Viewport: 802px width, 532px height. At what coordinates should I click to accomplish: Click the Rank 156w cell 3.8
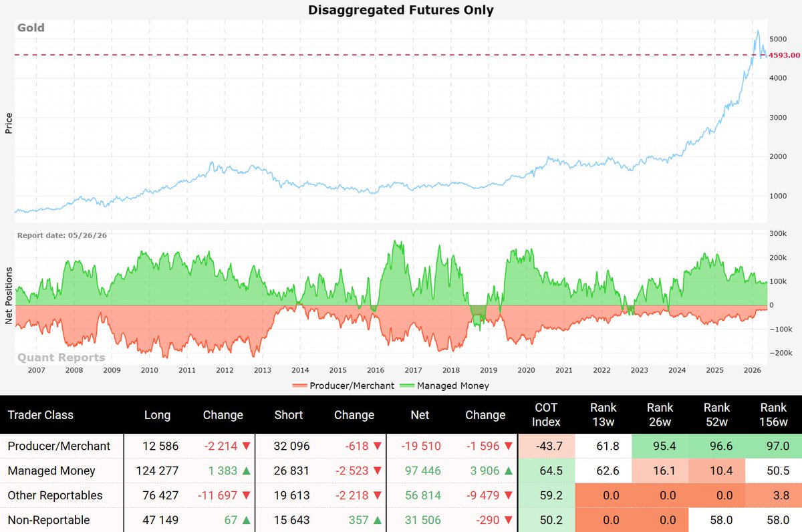(x=773, y=496)
